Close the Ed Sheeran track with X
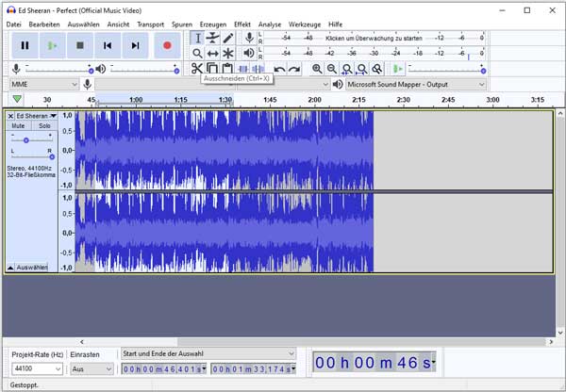The height and width of the screenshot is (392, 566). click(10, 116)
